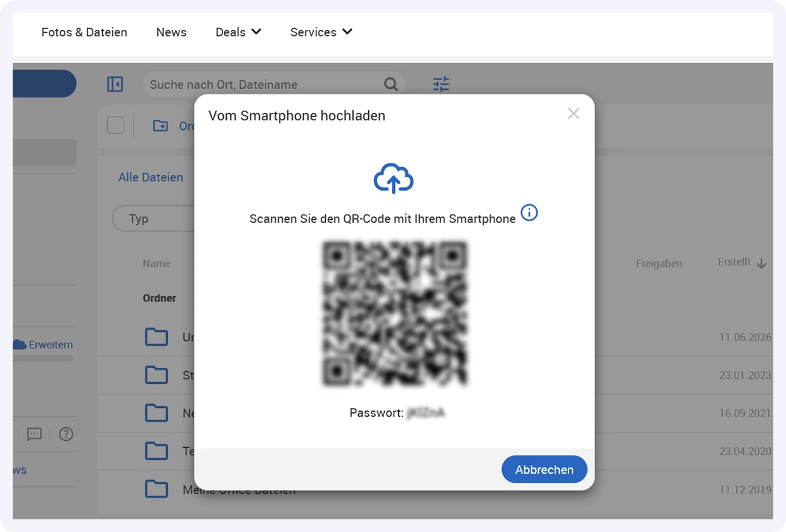Viewport: 786px width, 532px height.
Task: Open the Alle Dateien breadcrumb
Action: [151, 177]
